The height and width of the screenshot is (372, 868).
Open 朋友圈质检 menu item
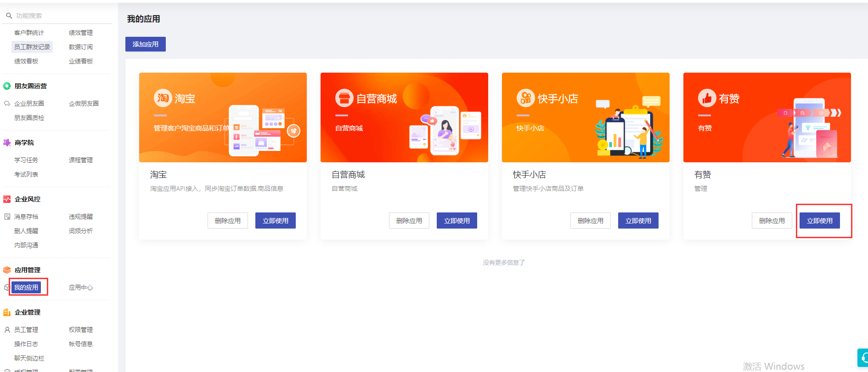[29, 118]
